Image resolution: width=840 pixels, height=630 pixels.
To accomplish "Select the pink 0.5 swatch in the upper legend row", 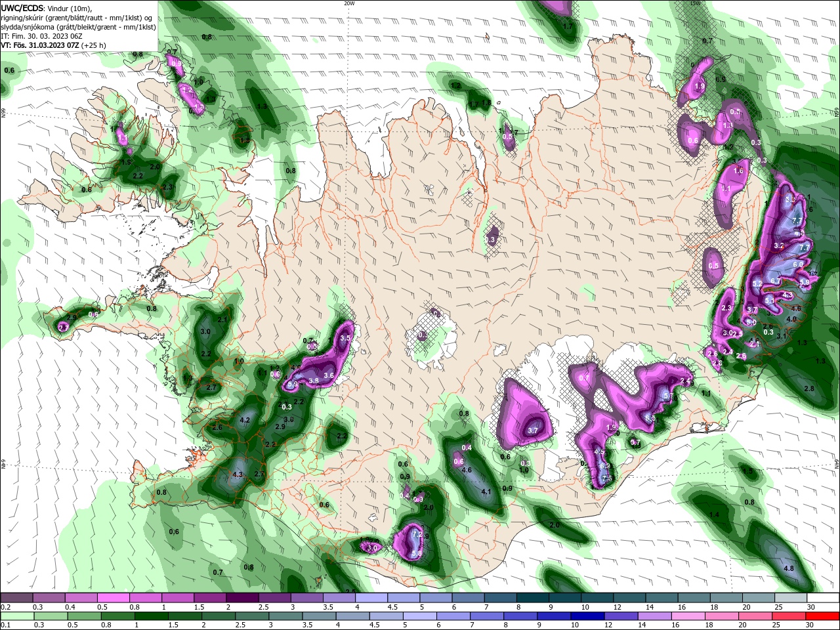I will click(113, 598).
